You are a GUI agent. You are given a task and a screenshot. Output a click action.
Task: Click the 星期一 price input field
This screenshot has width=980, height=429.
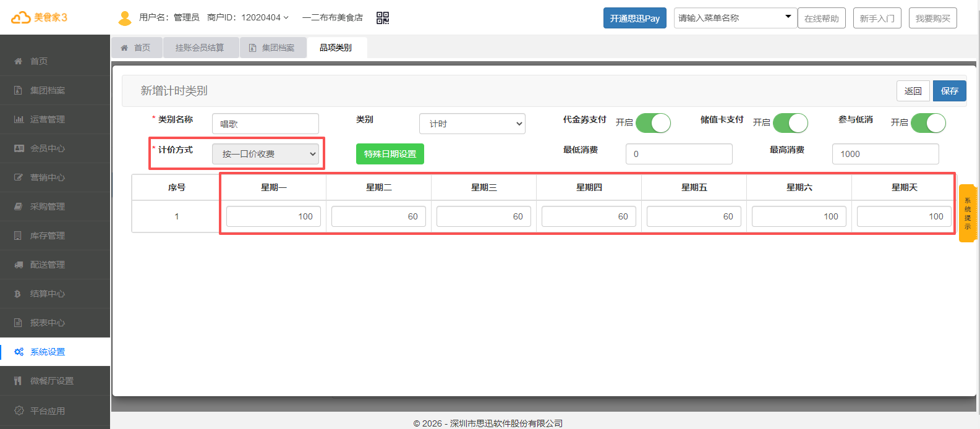[273, 216]
